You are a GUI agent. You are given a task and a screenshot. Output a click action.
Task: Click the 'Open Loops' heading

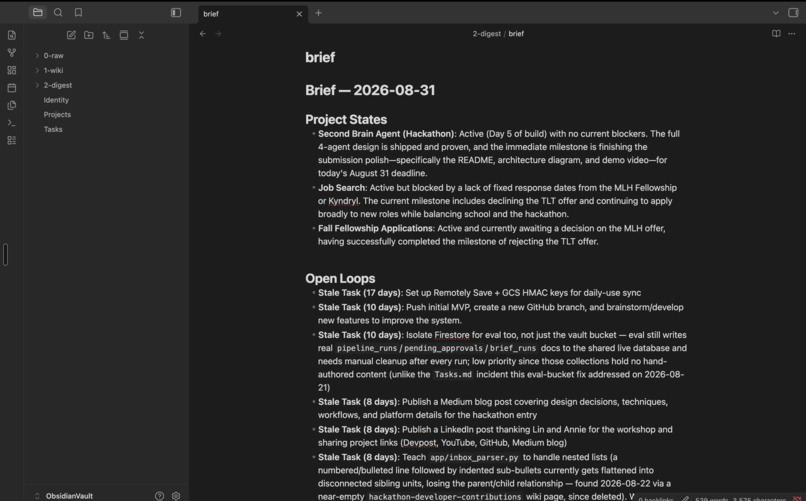[340, 279]
